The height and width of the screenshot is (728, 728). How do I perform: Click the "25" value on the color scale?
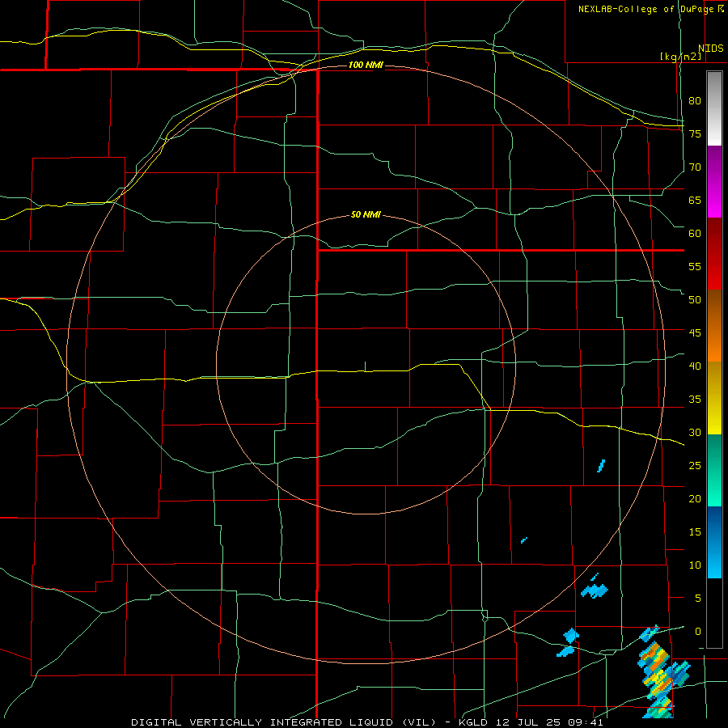[695, 466]
